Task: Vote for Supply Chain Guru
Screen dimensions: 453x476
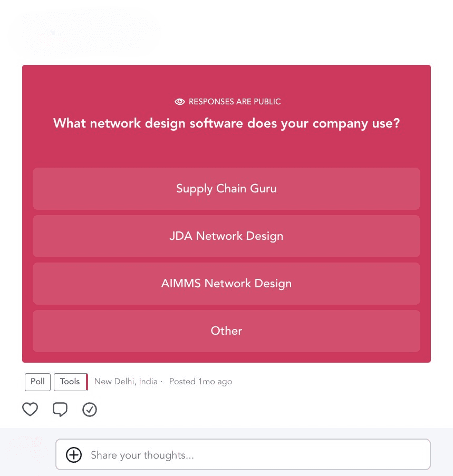Action: (x=226, y=189)
